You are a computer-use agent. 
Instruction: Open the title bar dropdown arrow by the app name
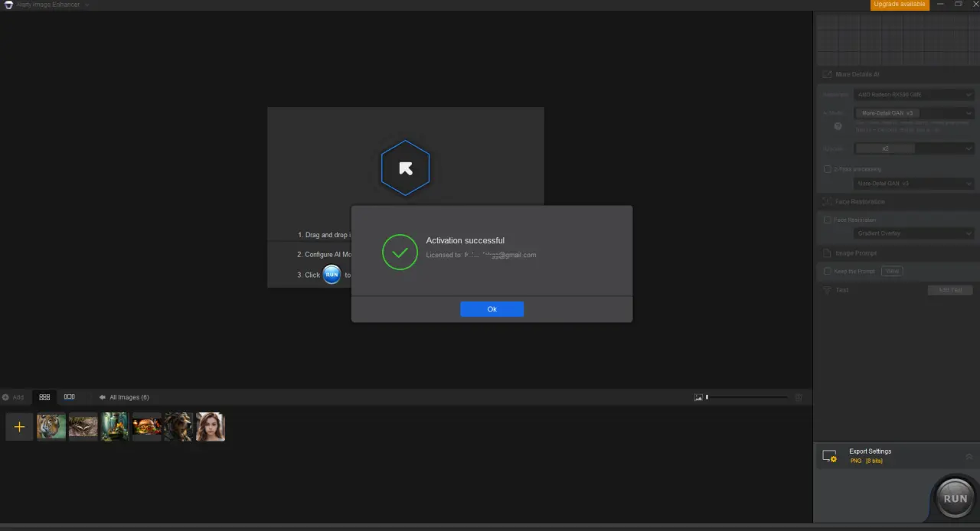tap(87, 5)
